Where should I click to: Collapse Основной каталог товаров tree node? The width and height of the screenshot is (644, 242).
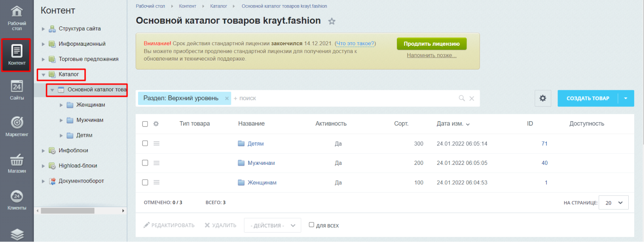point(52,90)
